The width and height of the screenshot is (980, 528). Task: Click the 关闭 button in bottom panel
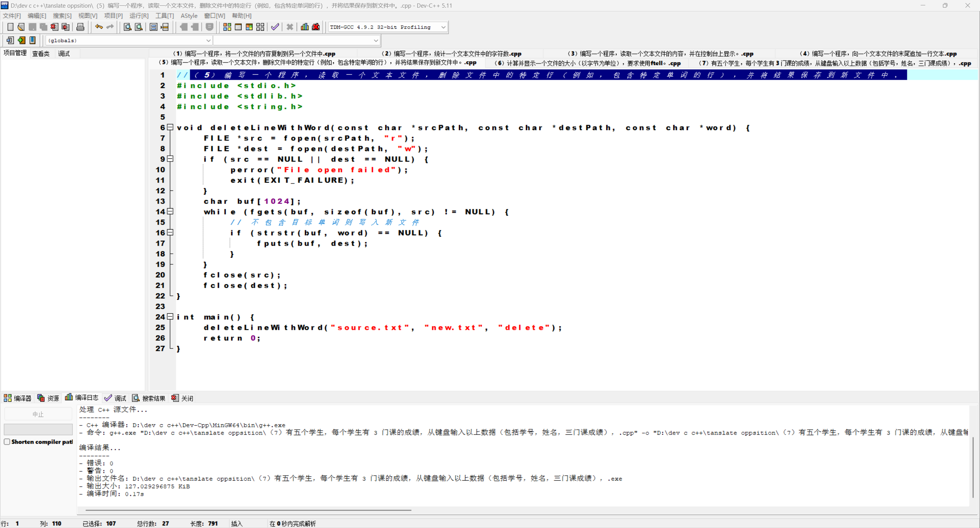[x=183, y=398]
